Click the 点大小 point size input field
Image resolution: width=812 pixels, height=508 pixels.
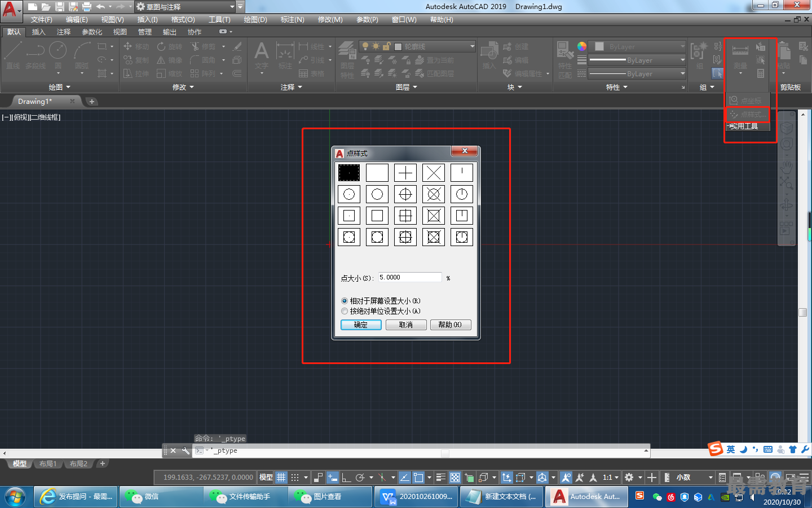(410, 277)
